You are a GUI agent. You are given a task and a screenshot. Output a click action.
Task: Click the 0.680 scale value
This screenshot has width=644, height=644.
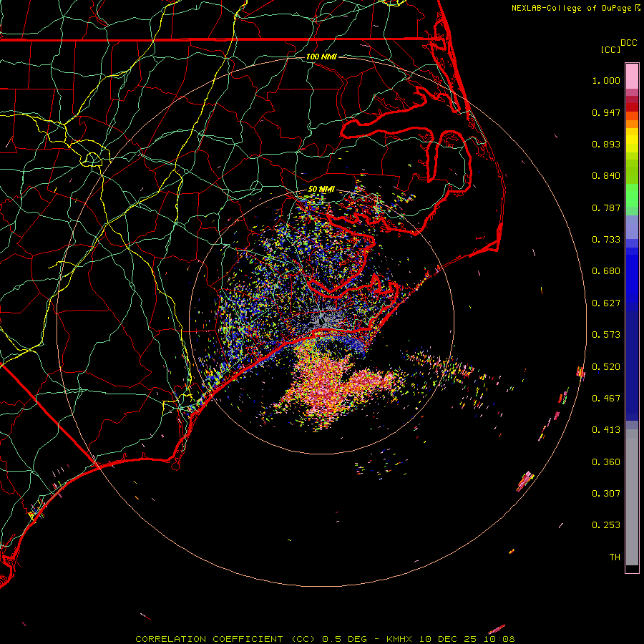coord(606,271)
